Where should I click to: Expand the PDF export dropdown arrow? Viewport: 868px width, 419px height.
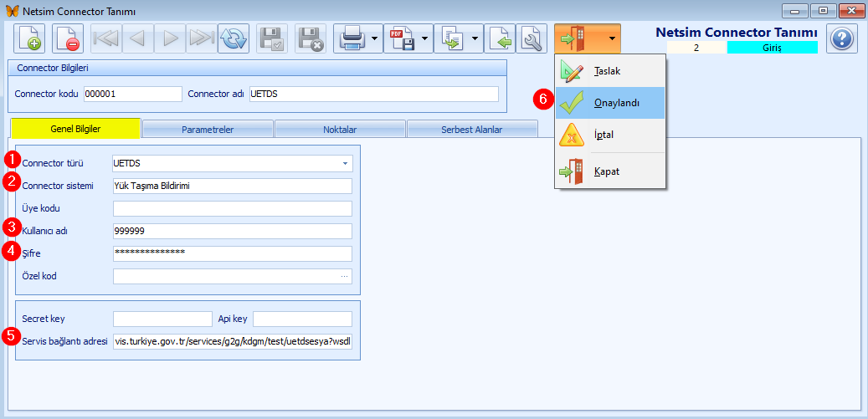[425, 38]
